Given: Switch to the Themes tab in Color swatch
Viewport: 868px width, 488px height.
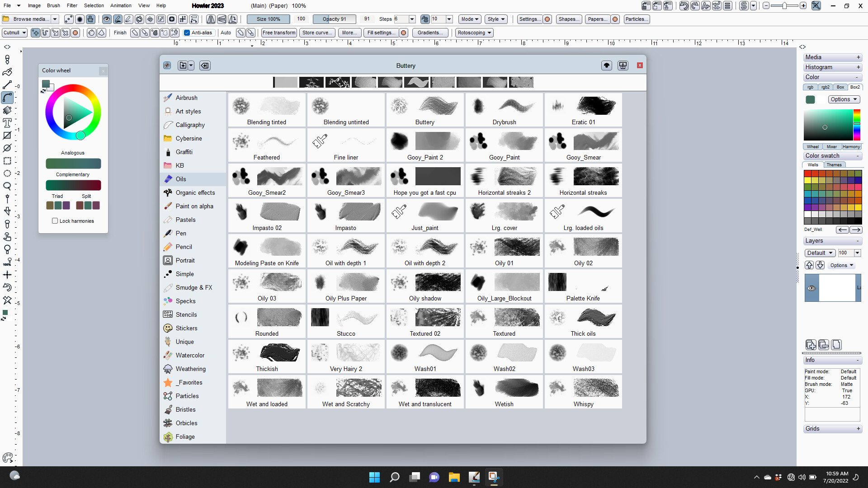Looking at the screenshot, I should (x=834, y=164).
